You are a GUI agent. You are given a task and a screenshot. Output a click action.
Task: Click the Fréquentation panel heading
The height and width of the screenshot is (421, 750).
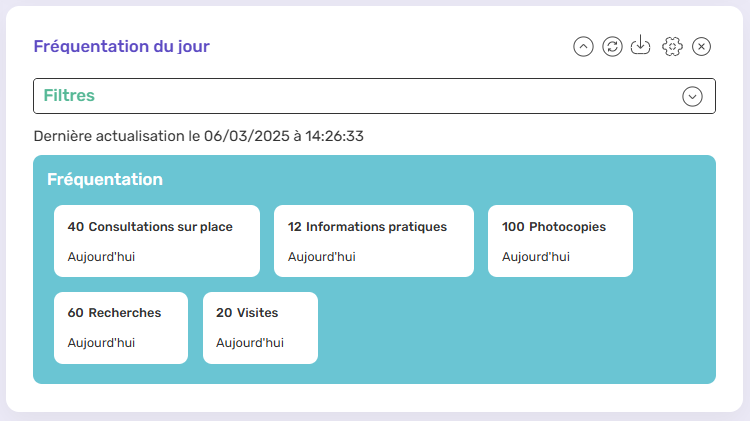click(105, 180)
